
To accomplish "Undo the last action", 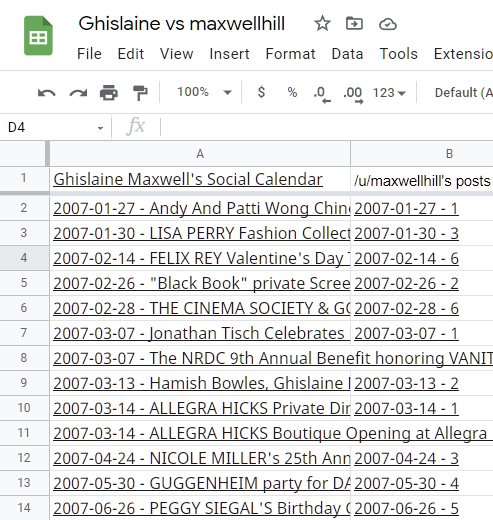I will click(47, 93).
